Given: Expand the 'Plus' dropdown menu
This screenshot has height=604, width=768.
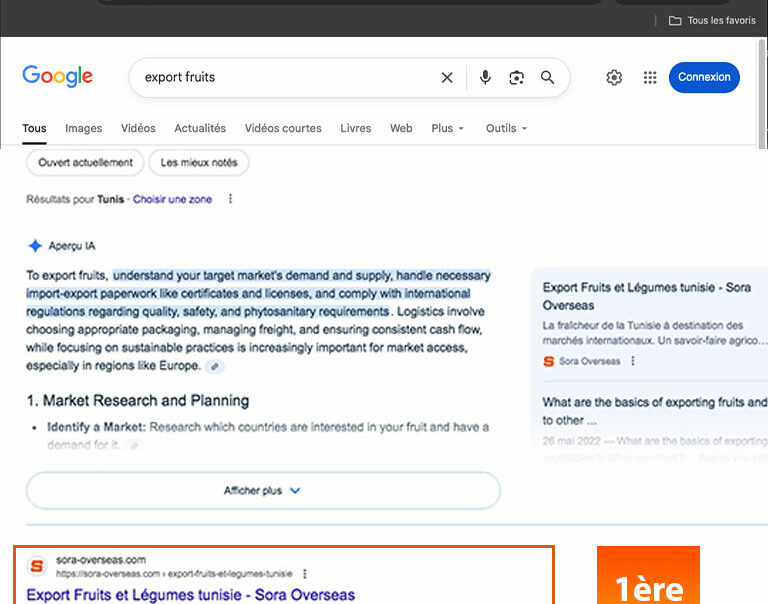Looking at the screenshot, I should (x=448, y=128).
